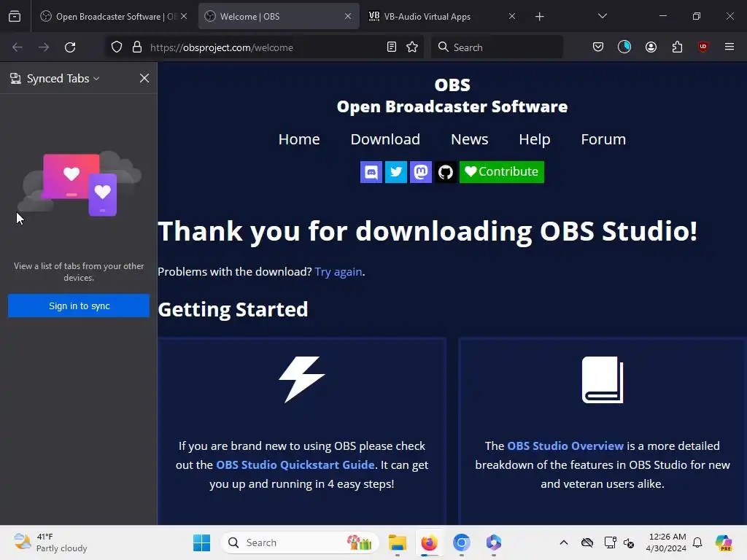747x560 pixels.
Task: Open the uBlock Origin extension
Action: (703, 47)
